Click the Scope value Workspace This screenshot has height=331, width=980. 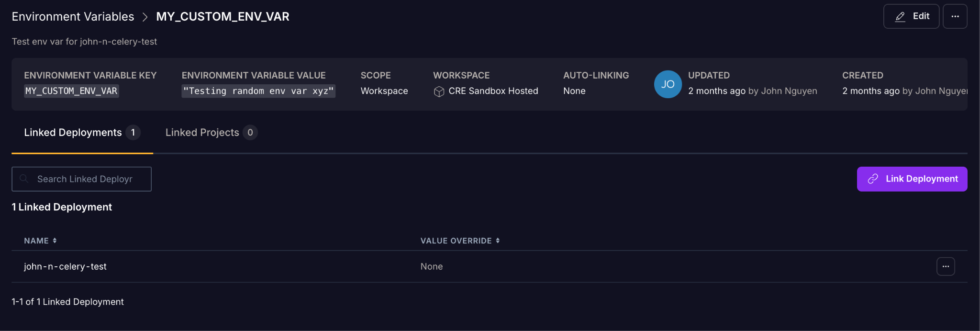coord(384,91)
